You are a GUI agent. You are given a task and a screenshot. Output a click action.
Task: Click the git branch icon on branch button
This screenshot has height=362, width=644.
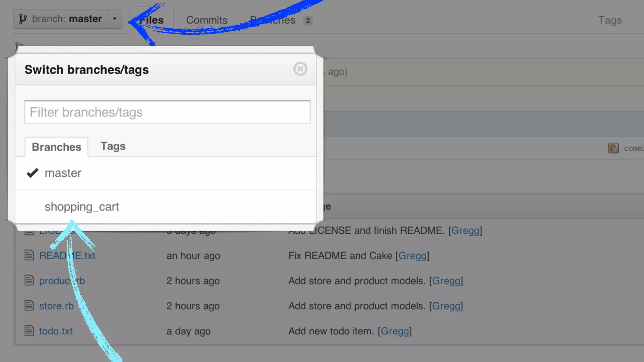click(x=23, y=19)
